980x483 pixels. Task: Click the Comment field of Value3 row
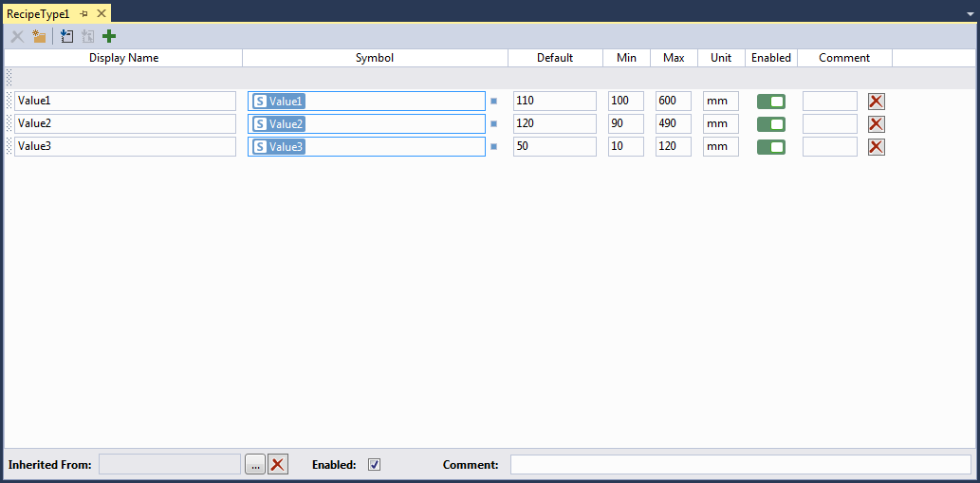[x=830, y=147]
